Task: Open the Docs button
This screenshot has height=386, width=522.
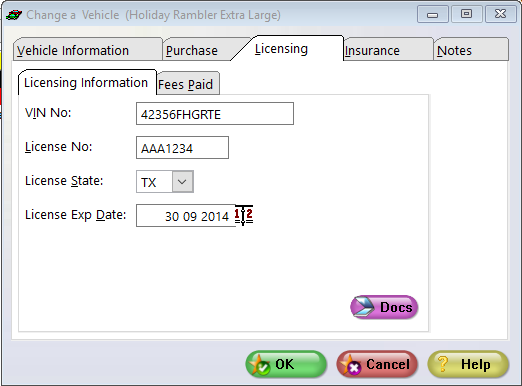Action: 384,307
